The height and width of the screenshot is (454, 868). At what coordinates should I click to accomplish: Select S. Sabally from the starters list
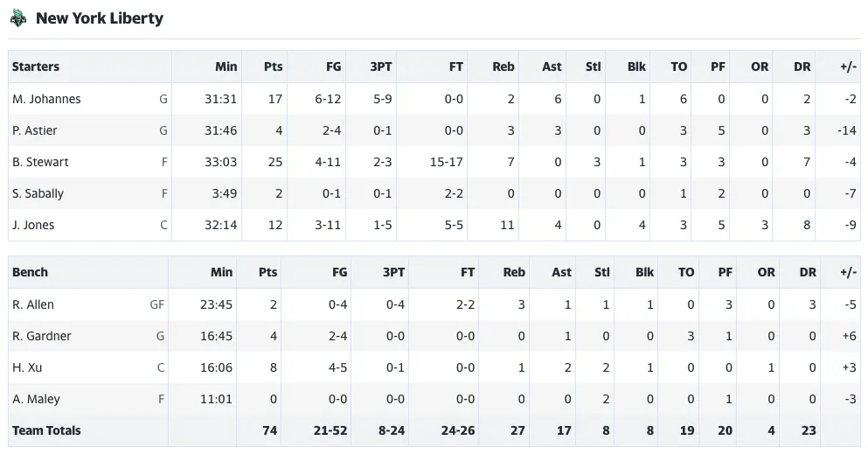pyautogui.click(x=38, y=194)
